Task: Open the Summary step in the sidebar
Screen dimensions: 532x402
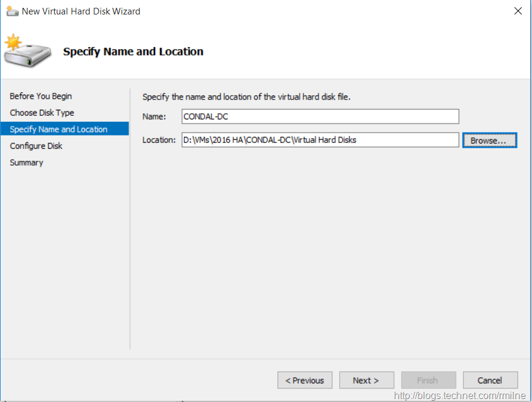Action: click(27, 163)
